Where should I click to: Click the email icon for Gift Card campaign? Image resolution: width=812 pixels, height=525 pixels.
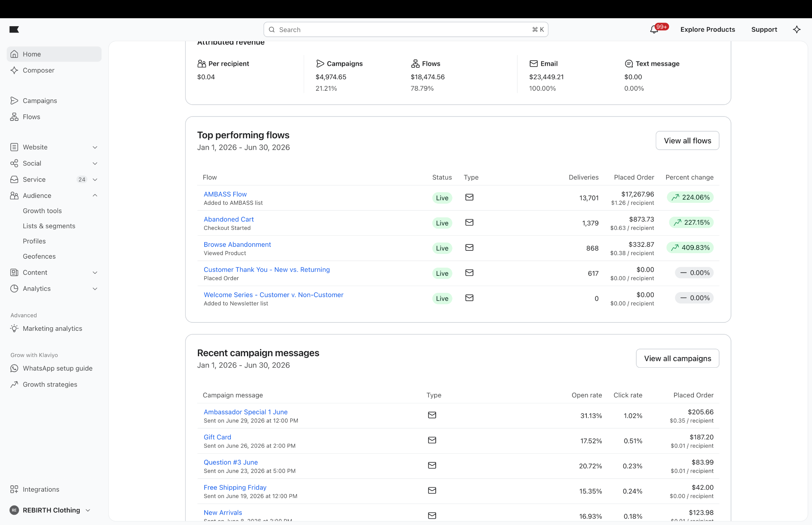(x=432, y=440)
